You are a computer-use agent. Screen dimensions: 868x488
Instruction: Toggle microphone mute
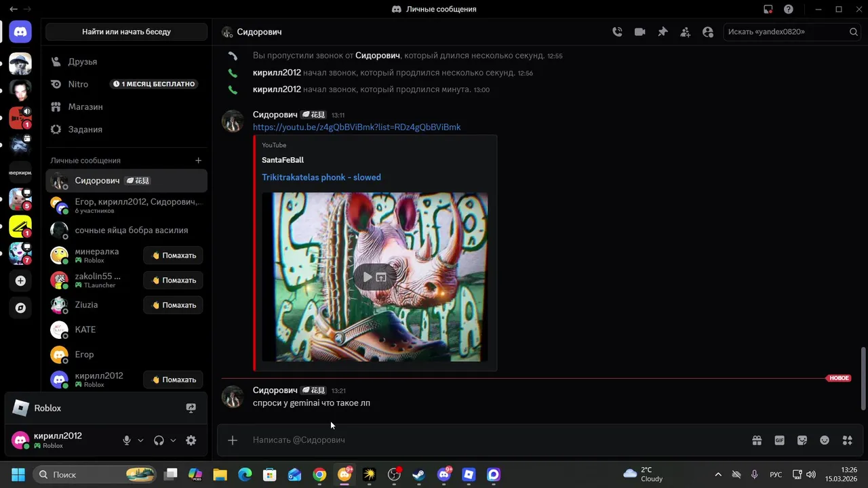click(127, 441)
